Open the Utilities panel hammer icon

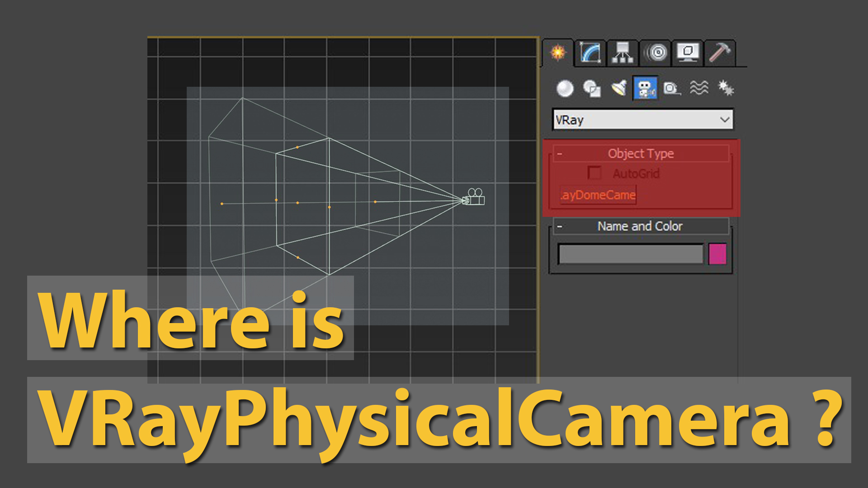coord(719,52)
